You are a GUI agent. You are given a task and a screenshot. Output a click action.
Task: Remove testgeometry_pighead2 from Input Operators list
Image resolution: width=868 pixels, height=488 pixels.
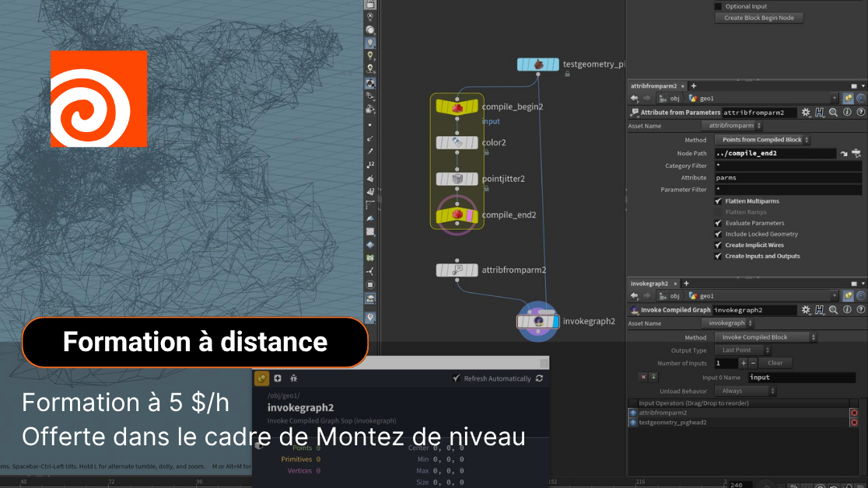pyautogui.click(x=854, y=423)
